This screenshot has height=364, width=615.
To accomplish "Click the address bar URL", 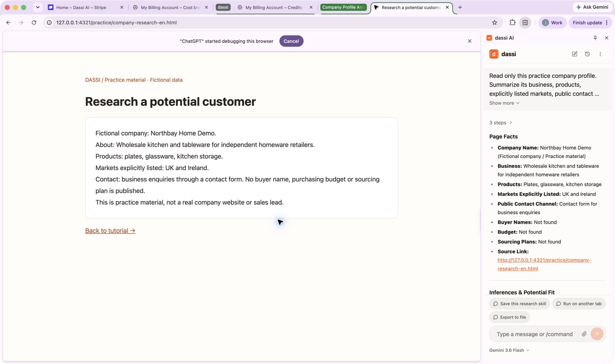I will pyautogui.click(x=117, y=22).
